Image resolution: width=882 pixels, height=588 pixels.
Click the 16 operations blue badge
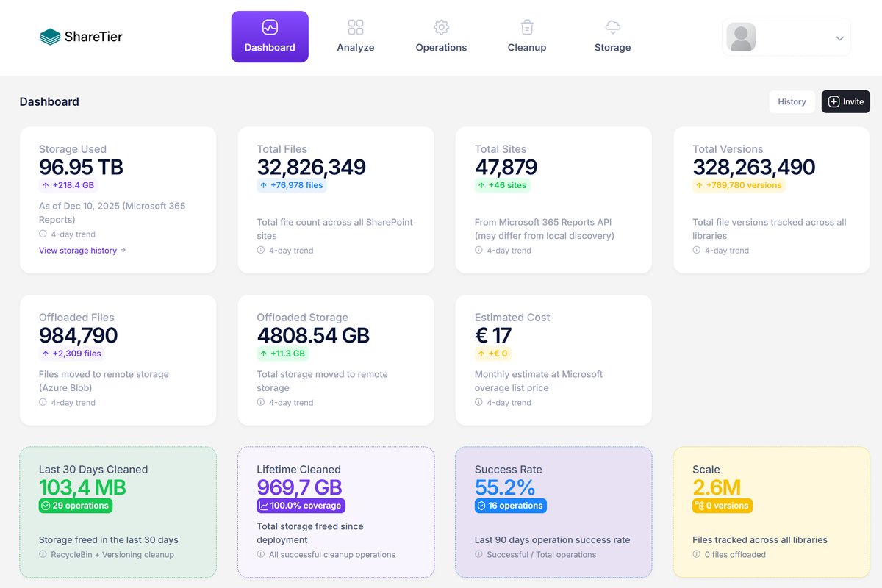511,506
